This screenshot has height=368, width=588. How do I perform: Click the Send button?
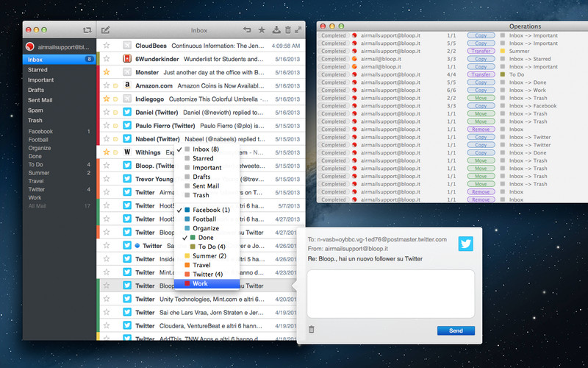tap(456, 330)
